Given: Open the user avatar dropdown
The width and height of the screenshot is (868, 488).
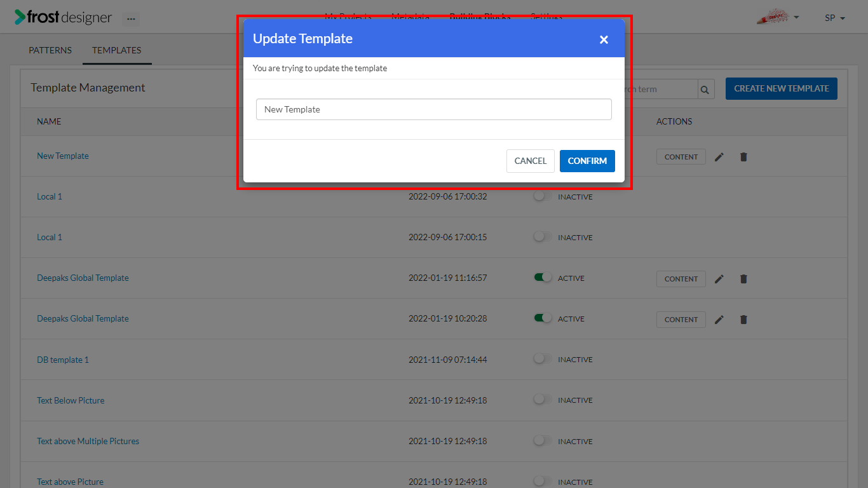Looking at the screenshot, I should click(x=778, y=17).
